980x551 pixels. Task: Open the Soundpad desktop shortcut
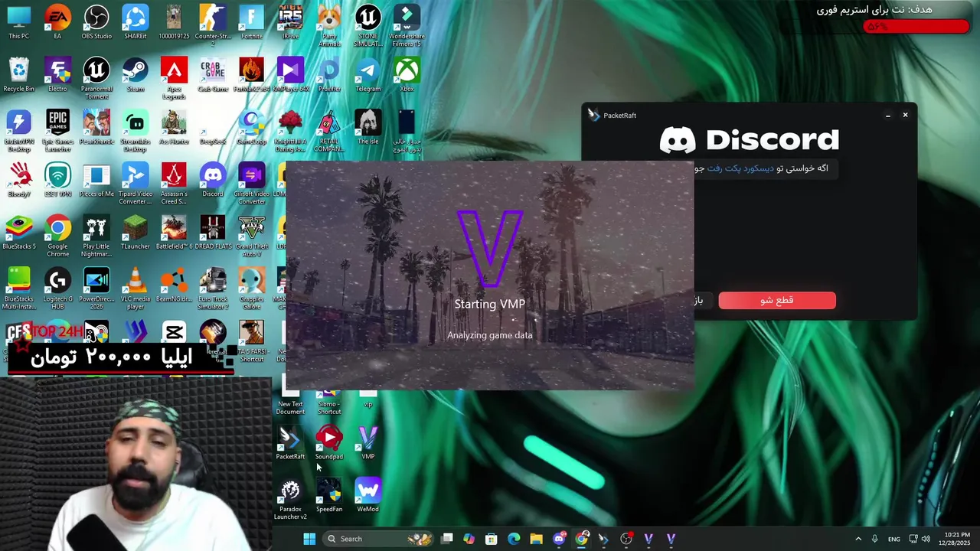pos(329,442)
